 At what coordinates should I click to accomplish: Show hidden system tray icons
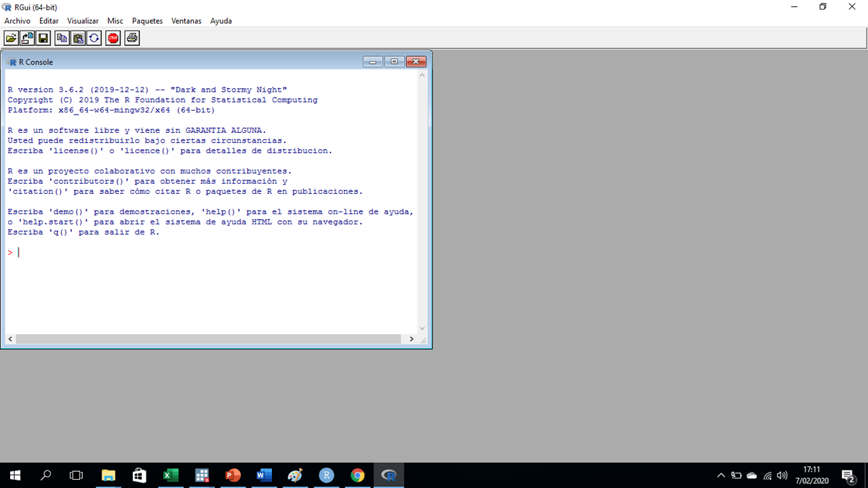(721, 475)
